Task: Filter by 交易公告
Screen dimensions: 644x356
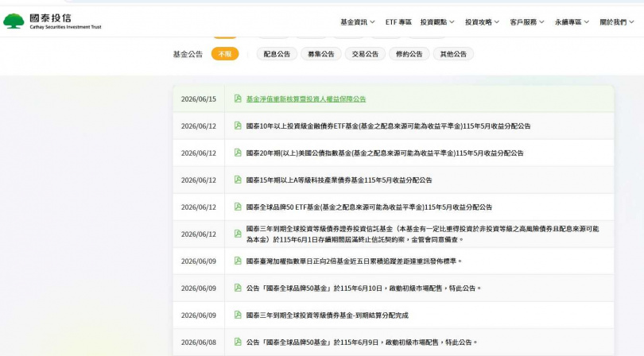Action: tap(365, 54)
